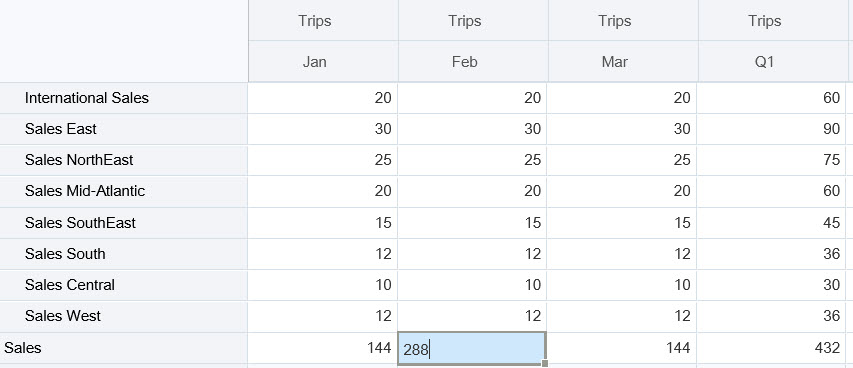853x368 pixels.
Task: Click the fill handle on the edited cell
Action: 545,364
